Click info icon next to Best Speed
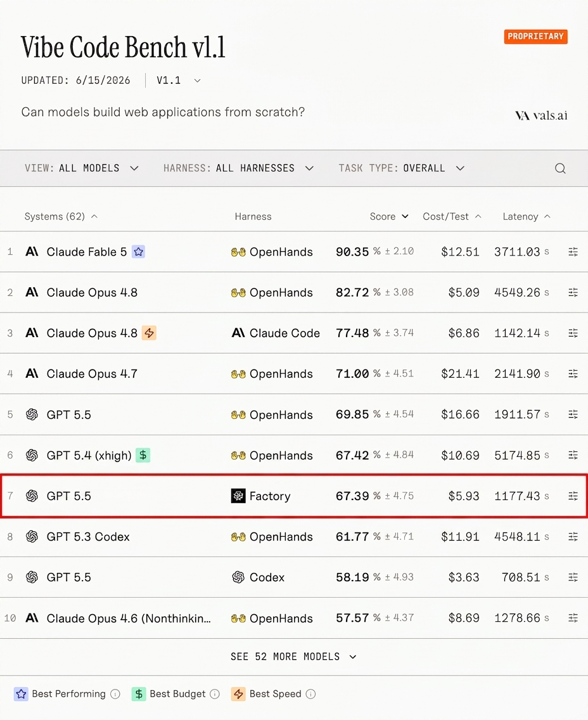Image resolution: width=588 pixels, height=720 pixels. [x=310, y=694]
